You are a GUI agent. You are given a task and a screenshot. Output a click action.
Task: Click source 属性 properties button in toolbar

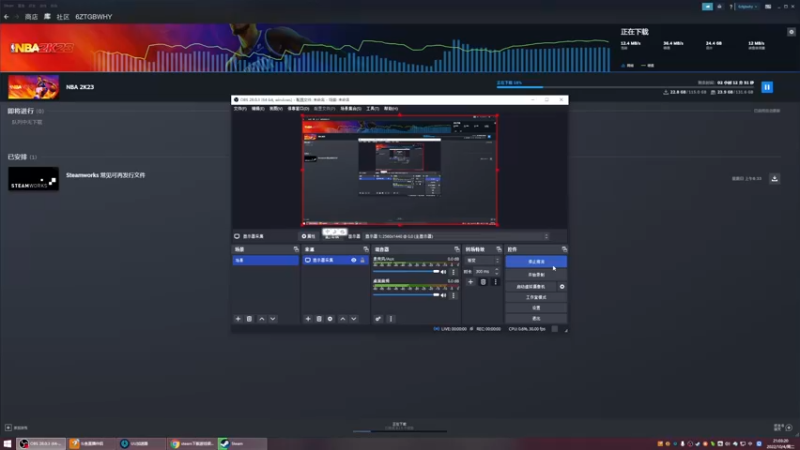(x=309, y=236)
